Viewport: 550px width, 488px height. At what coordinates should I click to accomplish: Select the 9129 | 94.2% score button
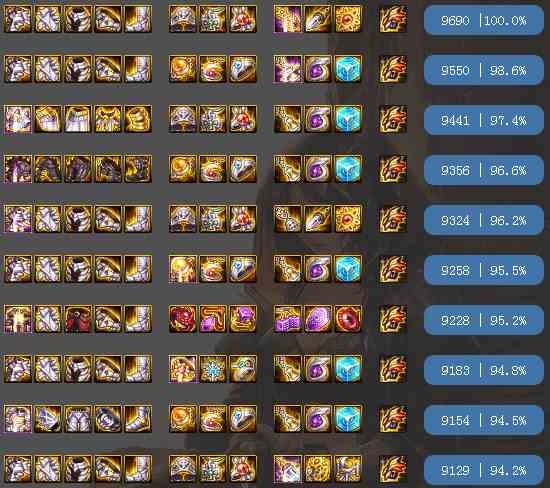[484, 470]
